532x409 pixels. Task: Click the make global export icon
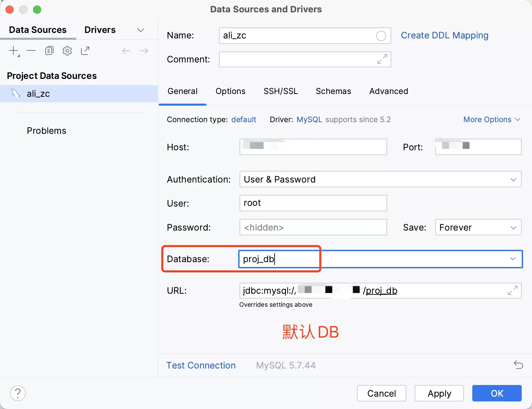(85, 51)
